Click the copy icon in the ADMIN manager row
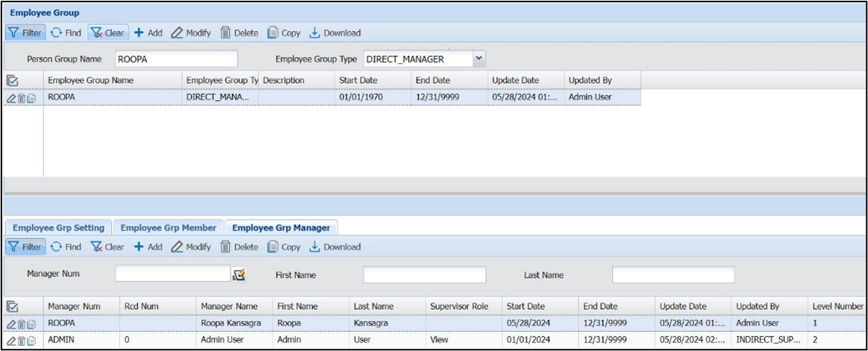Image resolution: width=868 pixels, height=351 pixels. [32, 341]
